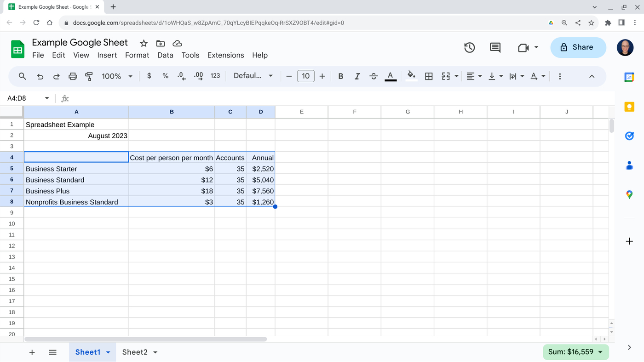Format selection as currency
Viewport: 644px width, 362px height.
coord(149,76)
